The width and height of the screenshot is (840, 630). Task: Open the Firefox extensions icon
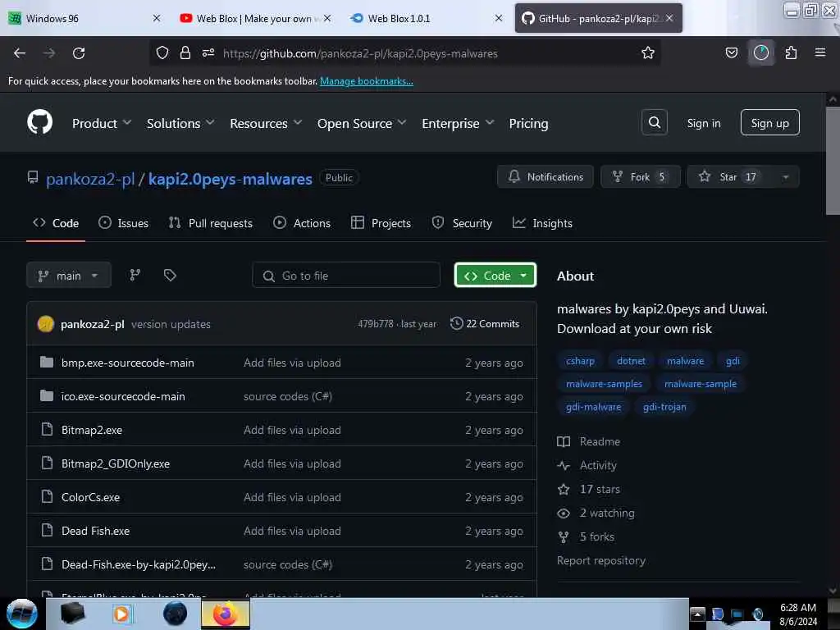pyautogui.click(x=791, y=52)
